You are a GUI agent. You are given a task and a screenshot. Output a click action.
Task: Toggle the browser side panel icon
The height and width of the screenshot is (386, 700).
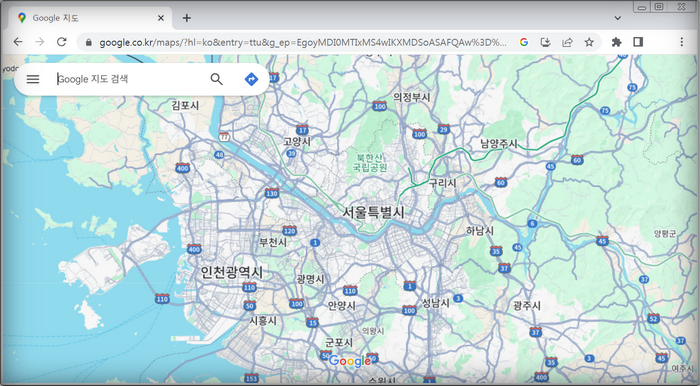(x=638, y=42)
